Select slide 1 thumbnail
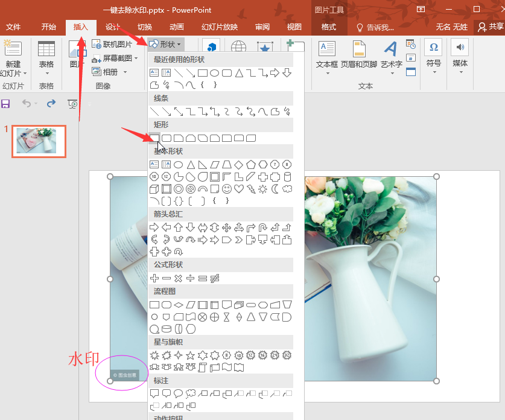Screen dimensions: 505x420 pyautogui.click(x=39, y=141)
